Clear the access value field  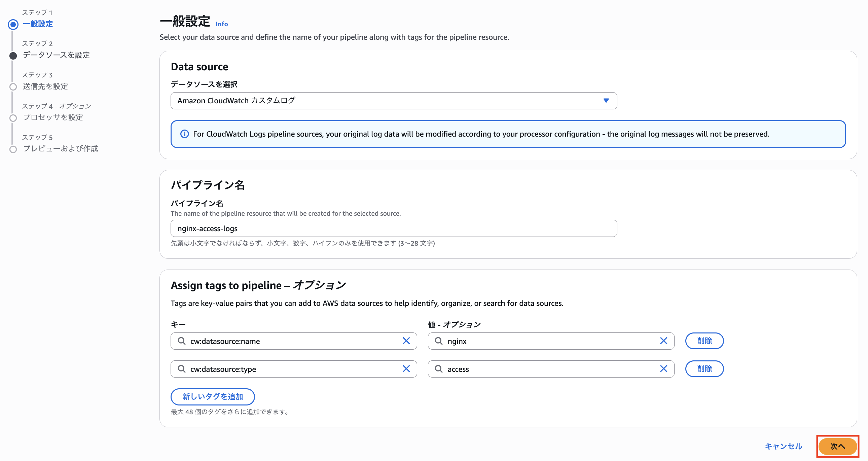(x=663, y=369)
